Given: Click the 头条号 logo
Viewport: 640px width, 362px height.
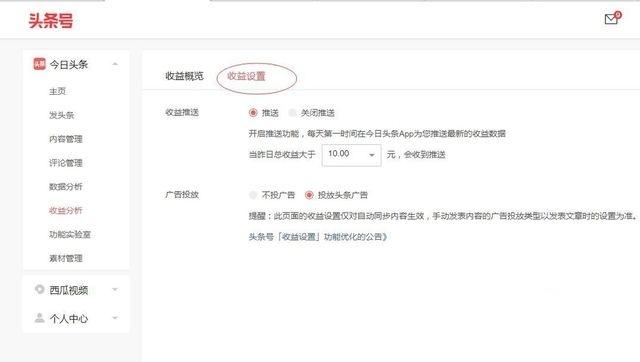Looking at the screenshot, I should click(51, 20).
